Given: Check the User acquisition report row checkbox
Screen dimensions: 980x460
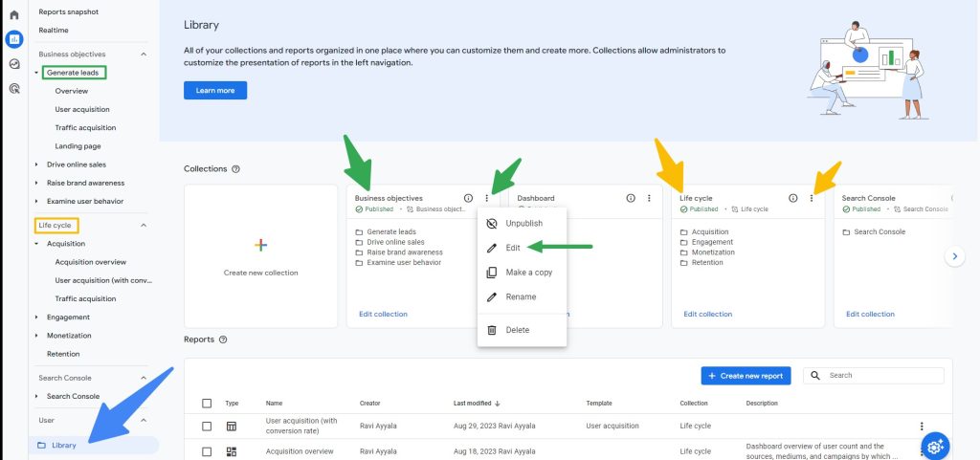Looking at the screenshot, I should [x=207, y=427].
